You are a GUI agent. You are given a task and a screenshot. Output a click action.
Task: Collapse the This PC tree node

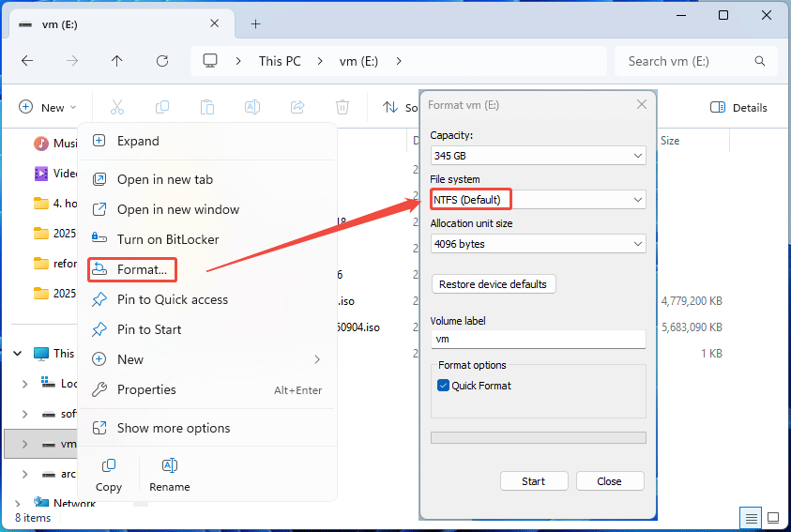[18, 354]
